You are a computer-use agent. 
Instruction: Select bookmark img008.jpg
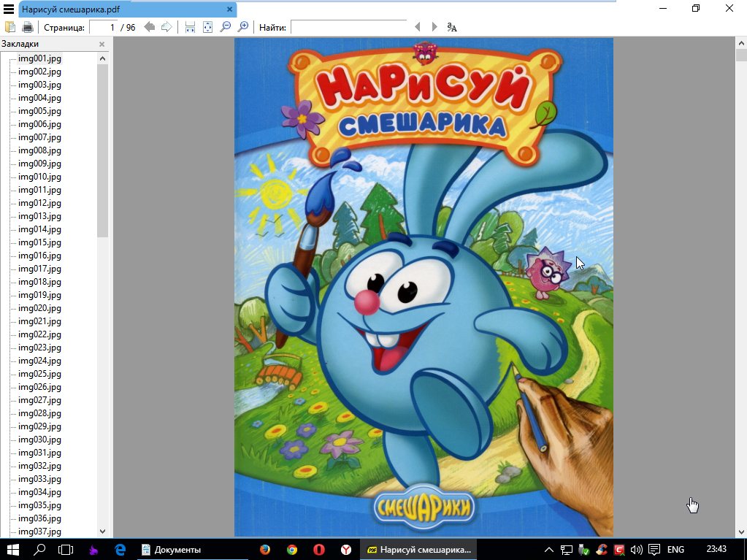point(39,150)
